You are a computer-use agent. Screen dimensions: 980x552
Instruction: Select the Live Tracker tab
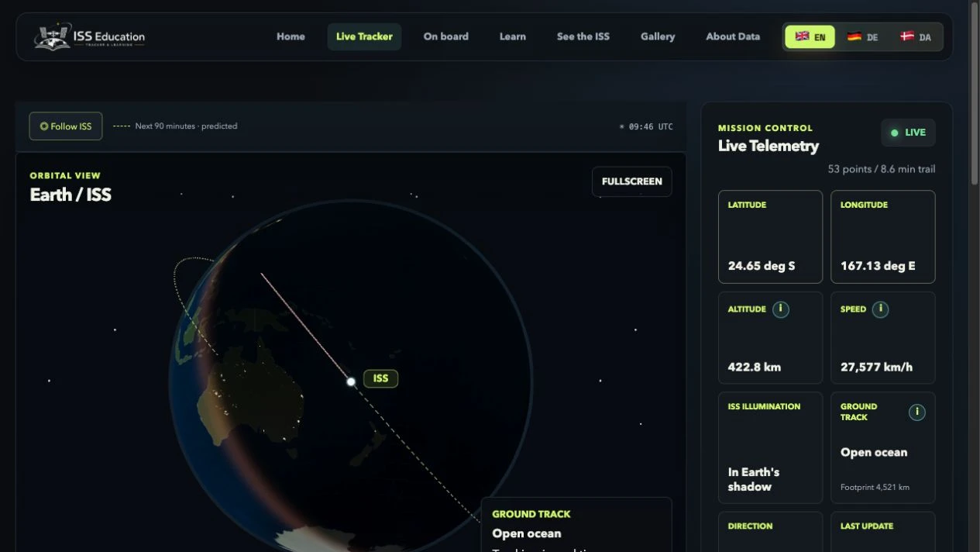click(364, 36)
